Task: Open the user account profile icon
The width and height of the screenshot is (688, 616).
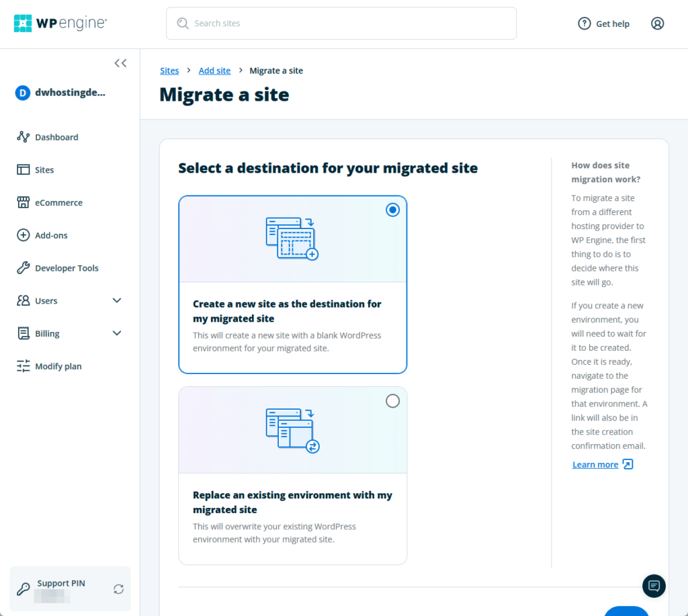Action: pos(657,24)
